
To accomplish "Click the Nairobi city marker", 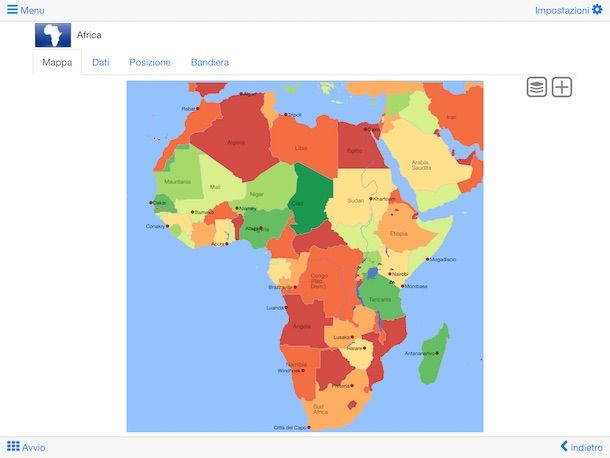I will (387, 273).
